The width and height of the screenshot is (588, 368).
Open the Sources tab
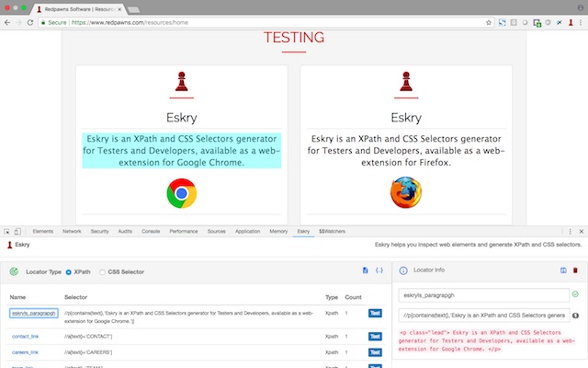pyautogui.click(x=217, y=231)
